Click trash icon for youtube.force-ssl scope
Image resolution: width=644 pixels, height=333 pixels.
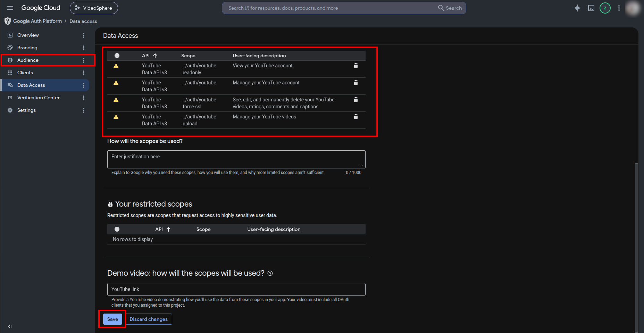point(356,100)
